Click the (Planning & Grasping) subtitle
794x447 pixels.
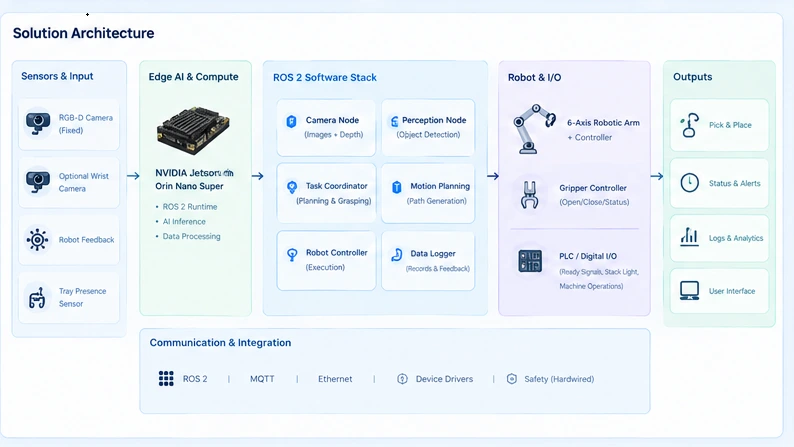(x=334, y=201)
